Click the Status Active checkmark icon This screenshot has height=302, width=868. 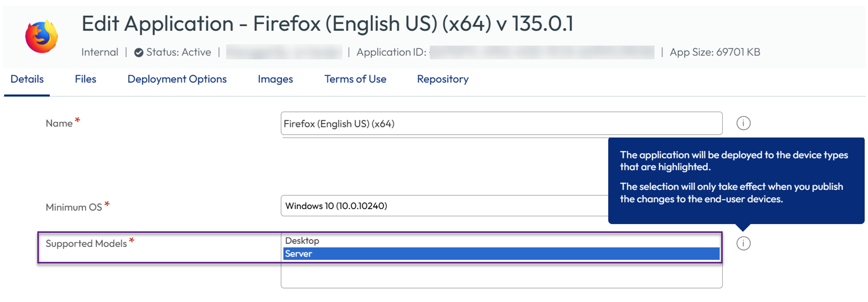[139, 53]
